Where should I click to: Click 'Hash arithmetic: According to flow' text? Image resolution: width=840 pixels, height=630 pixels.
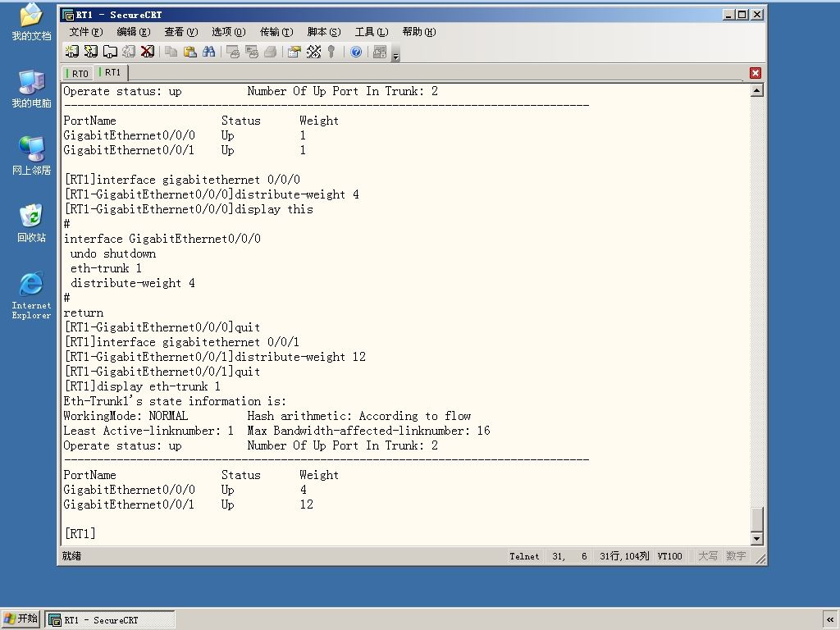pyautogui.click(x=359, y=416)
